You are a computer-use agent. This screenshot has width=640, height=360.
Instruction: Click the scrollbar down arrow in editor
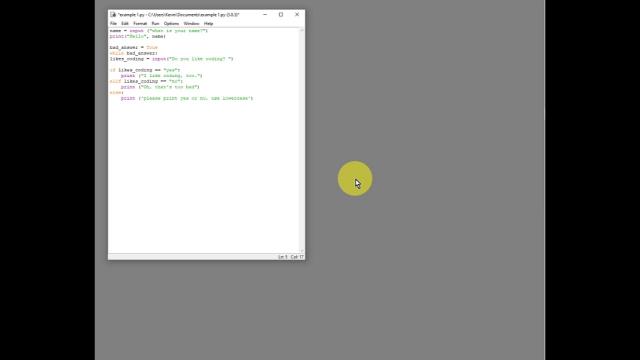[x=302, y=251]
